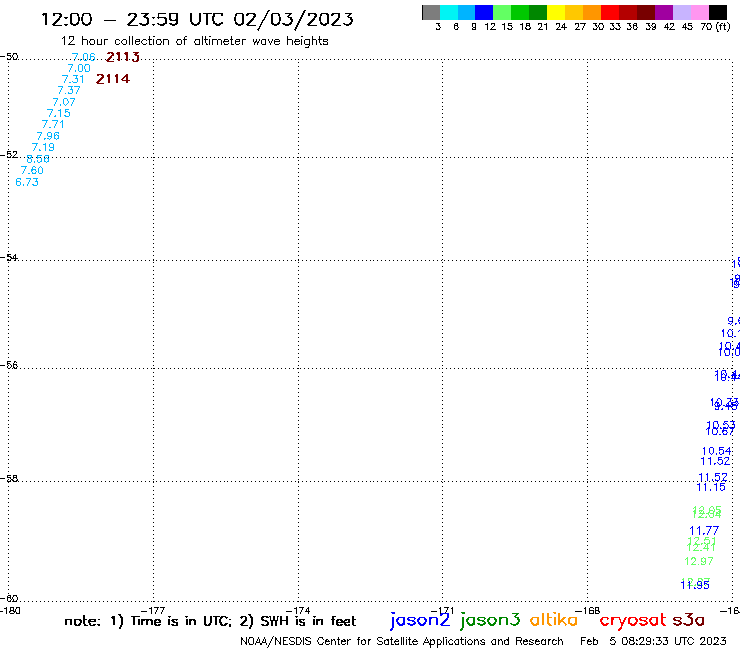Click the black swatch at the legend's end
740x650 pixels.
pyautogui.click(x=718, y=12)
